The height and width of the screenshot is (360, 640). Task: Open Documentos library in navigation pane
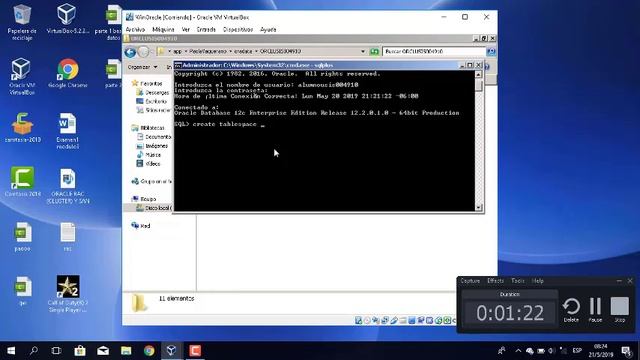tap(154, 137)
